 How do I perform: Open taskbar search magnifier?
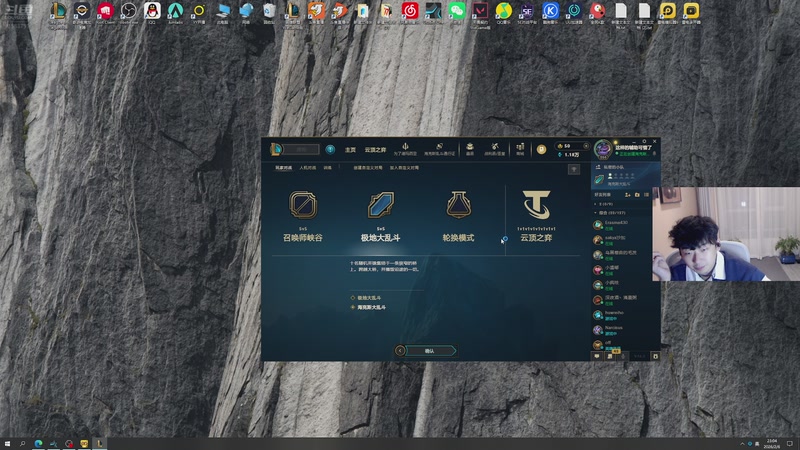tap(22, 444)
